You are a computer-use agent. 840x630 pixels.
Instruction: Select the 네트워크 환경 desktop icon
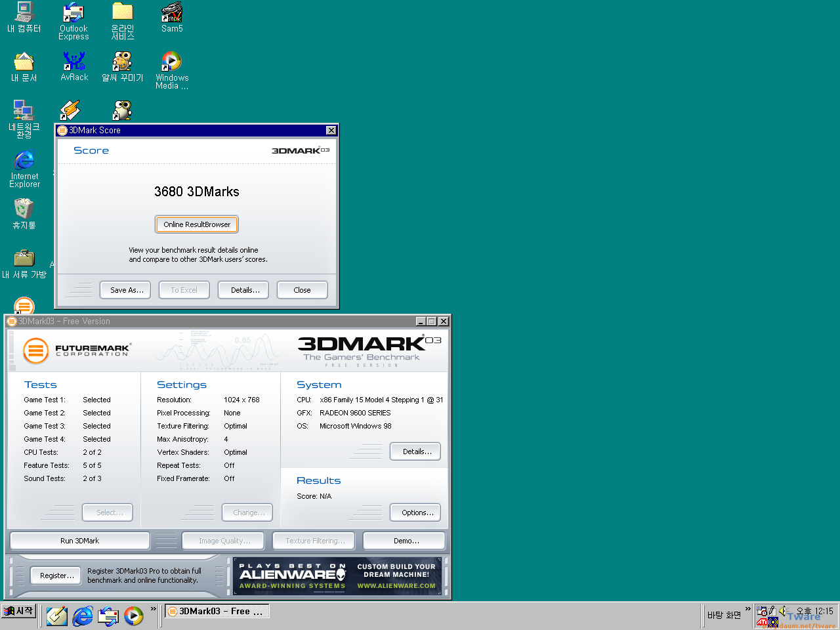click(x=24, y=119)
